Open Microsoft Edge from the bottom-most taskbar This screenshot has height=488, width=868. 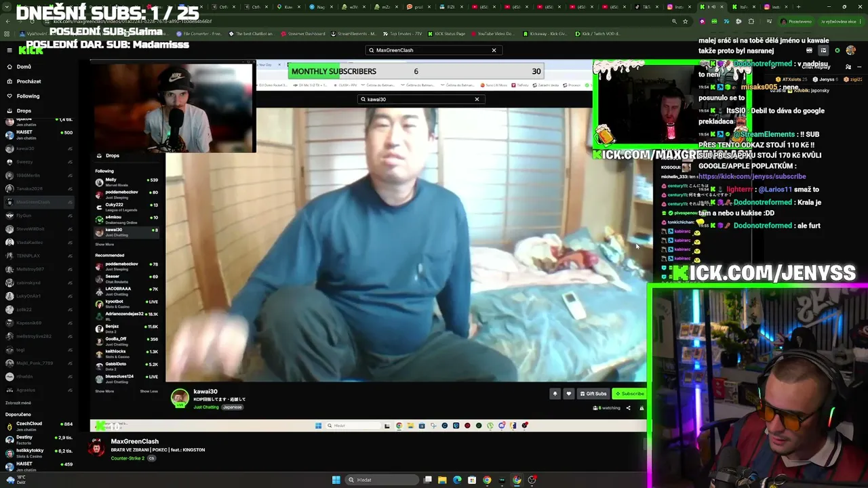[x=457, y=480]
